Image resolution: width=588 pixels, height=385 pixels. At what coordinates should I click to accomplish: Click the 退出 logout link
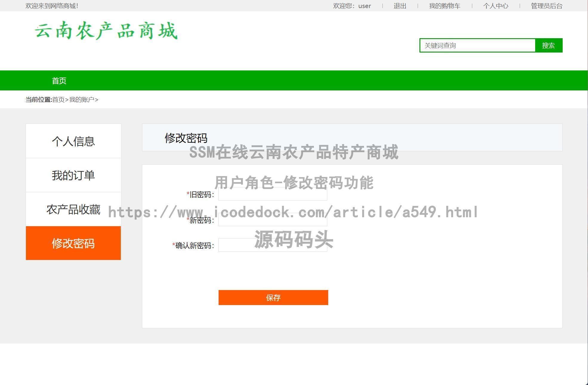(400, 6)
